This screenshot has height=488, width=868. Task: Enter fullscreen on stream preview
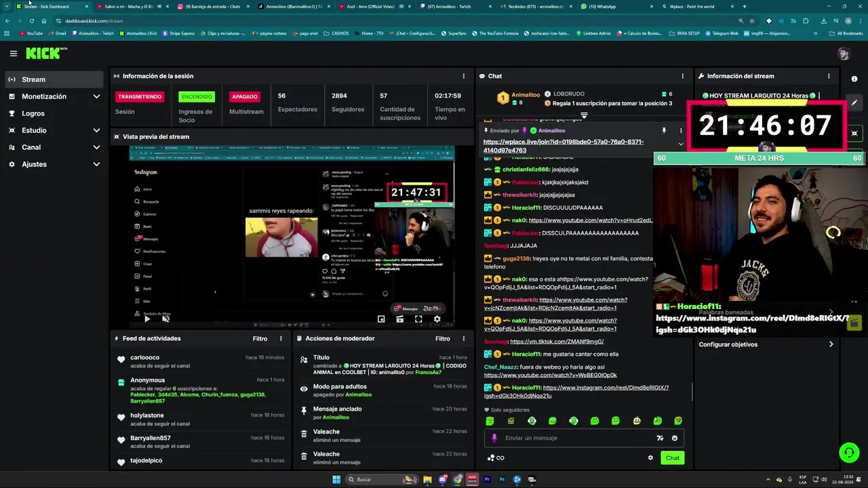tap(418, 319)
